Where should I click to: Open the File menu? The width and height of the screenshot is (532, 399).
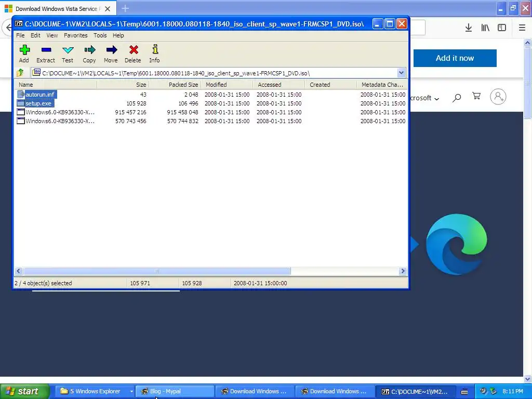coord(20,35)
